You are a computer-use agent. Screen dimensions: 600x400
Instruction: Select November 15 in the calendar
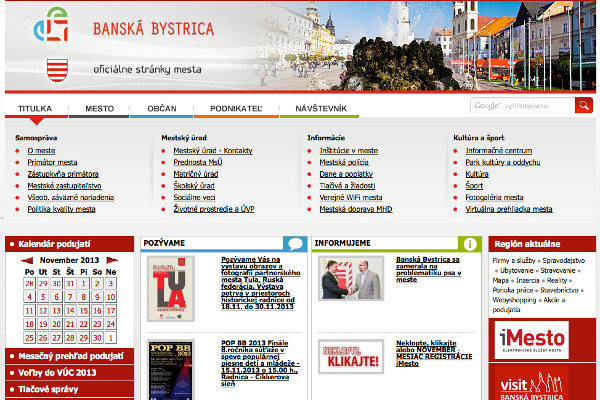click(x=84, y=310)
